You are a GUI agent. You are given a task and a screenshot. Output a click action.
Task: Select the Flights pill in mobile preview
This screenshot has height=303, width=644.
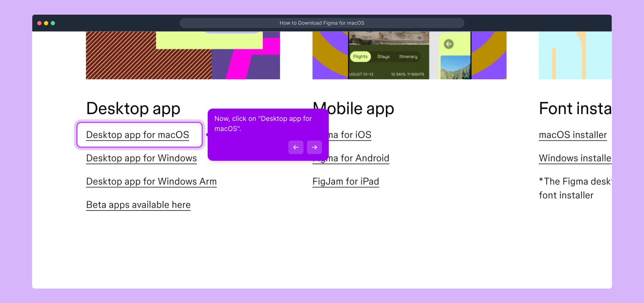pyautogui.click(x=360, y=56)
